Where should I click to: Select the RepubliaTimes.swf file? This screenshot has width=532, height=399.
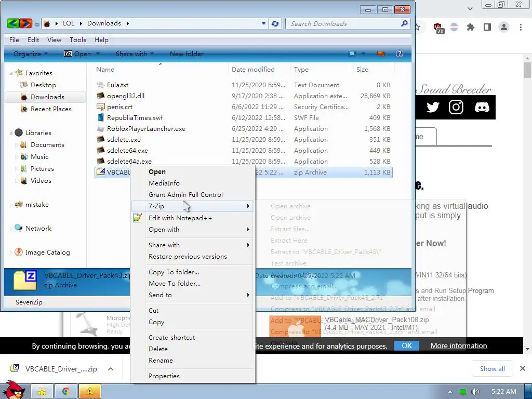click(135, 118)
